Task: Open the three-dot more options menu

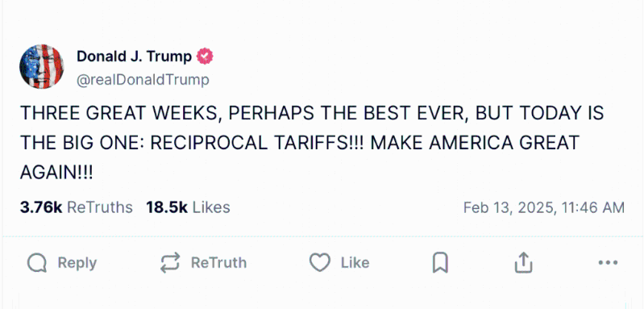Action: click(609, 262)
